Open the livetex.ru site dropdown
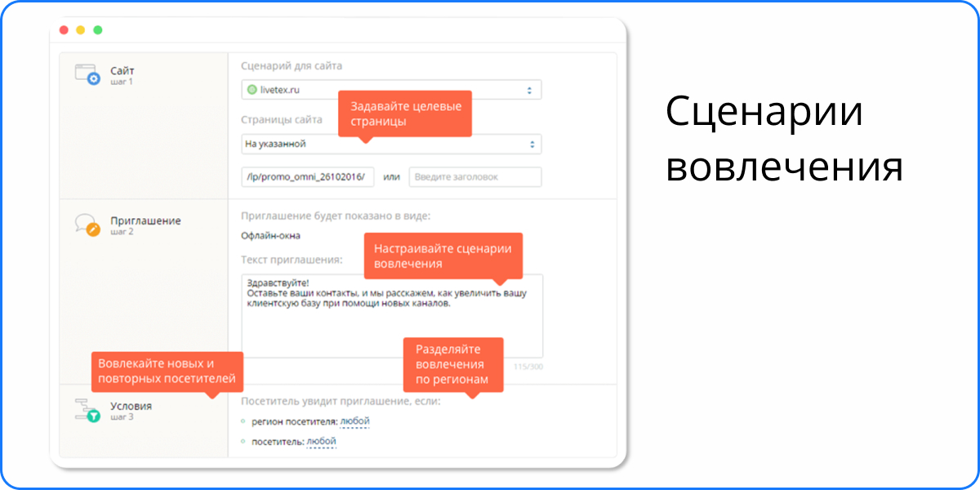The image size is (980, 490). click(390, 90)
